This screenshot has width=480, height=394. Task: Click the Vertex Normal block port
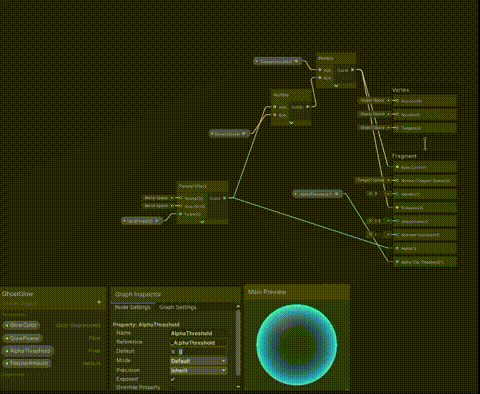click(x=397, y=114)
